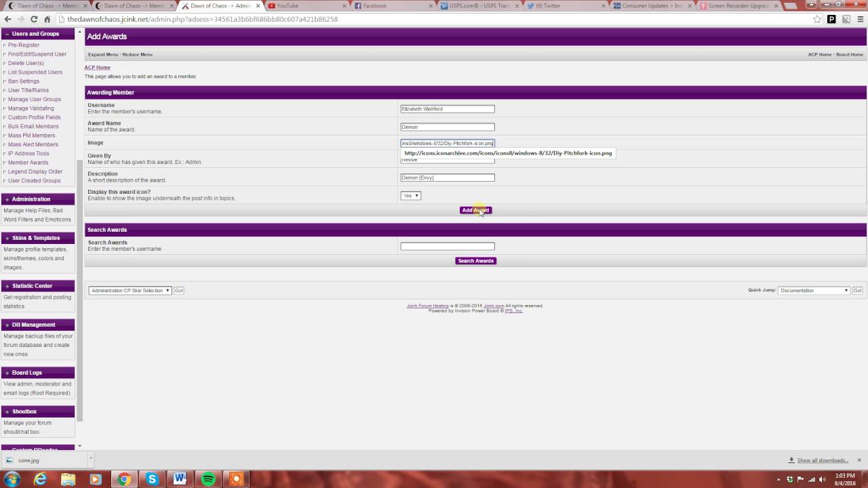Expand the Board Logs section
The image size is (868, 488).
[x=7, y=372]
